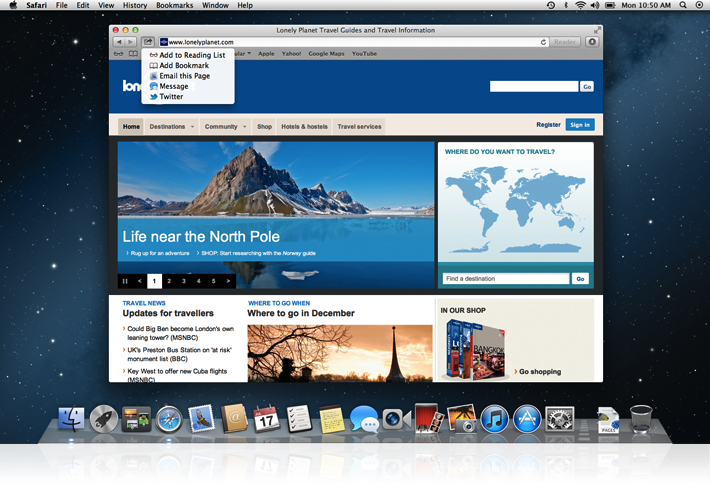Pause the slideshow with the pause control
The image size is (710, 484).
coord(125,281)
